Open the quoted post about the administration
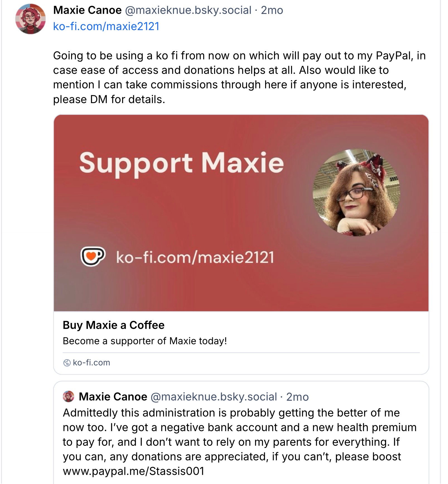The image size is (448, 484). point(239,435)
